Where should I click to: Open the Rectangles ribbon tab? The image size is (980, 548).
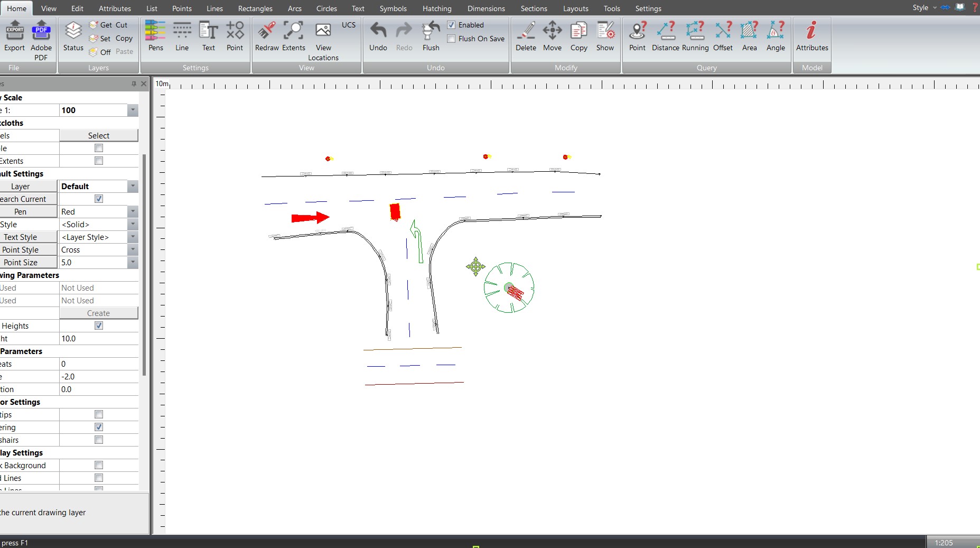pos(255,8)
